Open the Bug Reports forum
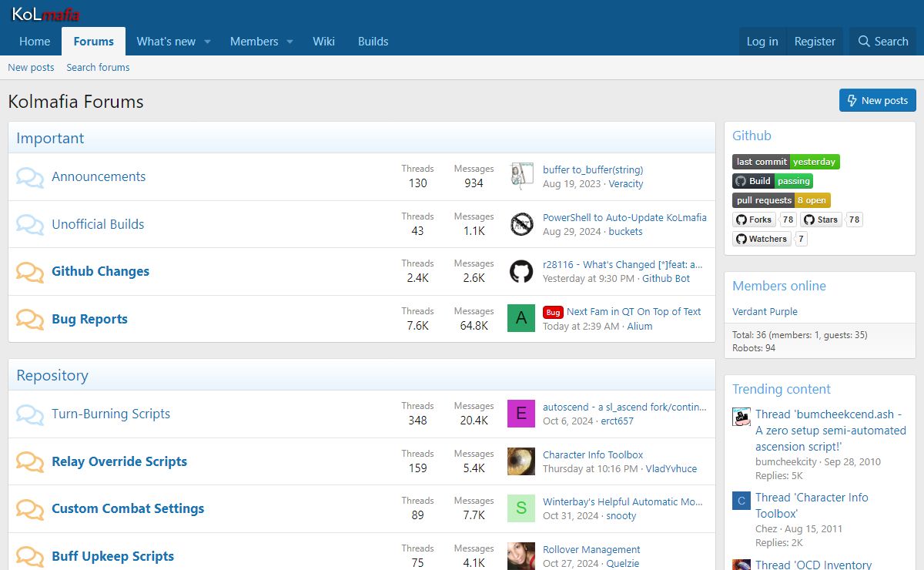The height and width of the screenshot is (570, 924). click(x=89, y=320)
